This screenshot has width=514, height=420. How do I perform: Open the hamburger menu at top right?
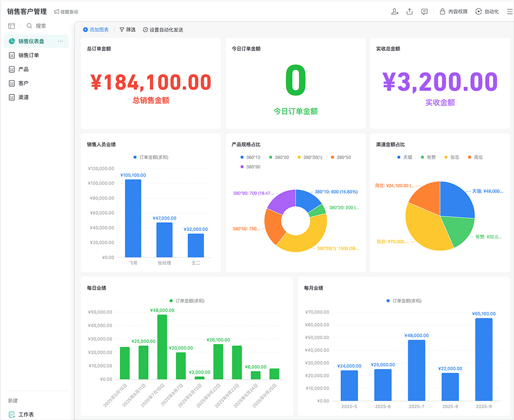coord(509,11)
